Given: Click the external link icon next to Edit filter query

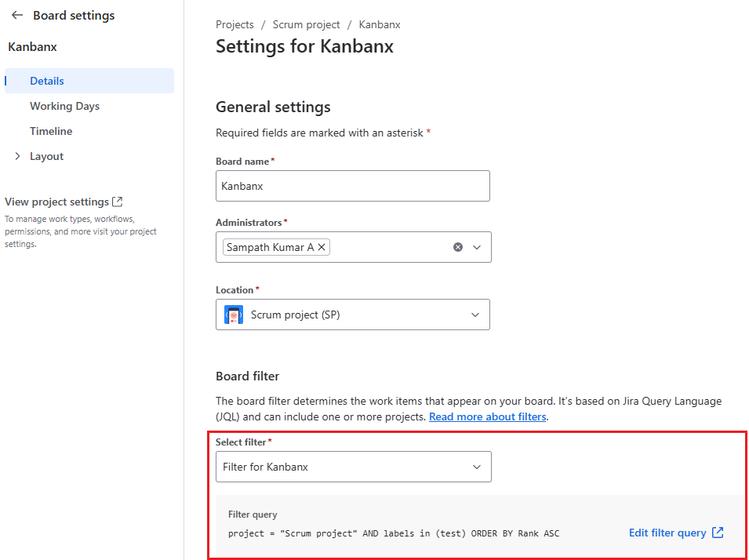Looking at the screenshot, I should click(718, 533).
